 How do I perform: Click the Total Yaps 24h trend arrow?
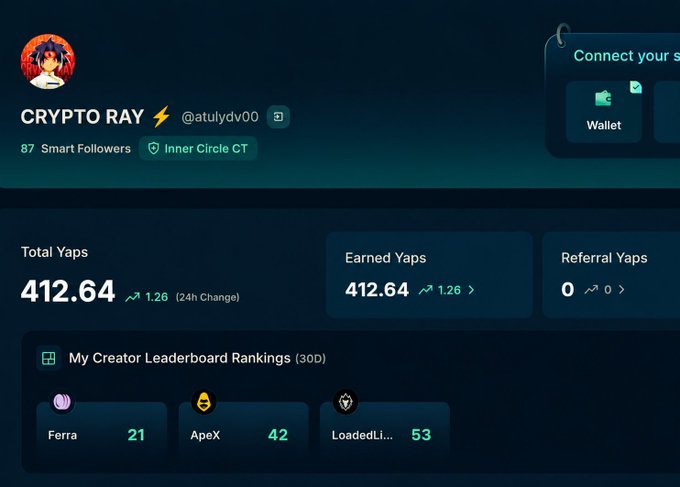[133, 297]
